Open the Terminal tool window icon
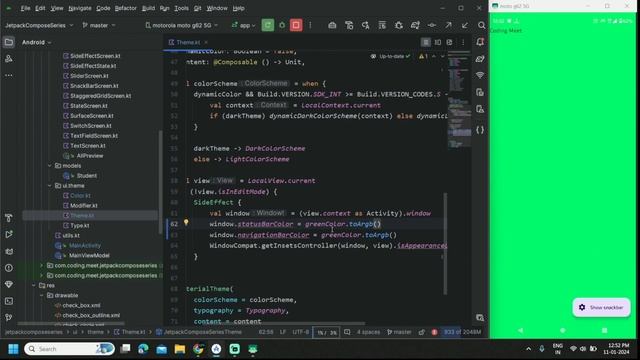The width and height of the screenshot is (640, 360). point(9,301)
